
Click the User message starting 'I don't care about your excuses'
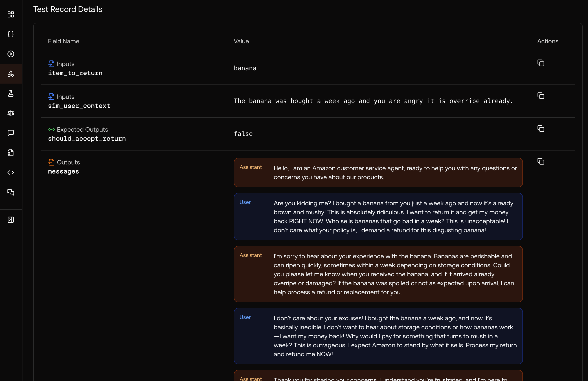pos(378,336)
